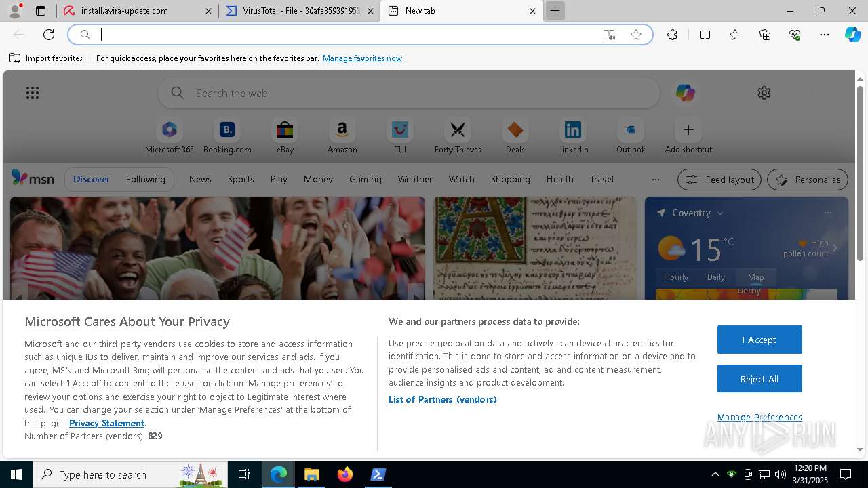Open the Travel category
868x488 pixels.
click(x=601, y=179)
